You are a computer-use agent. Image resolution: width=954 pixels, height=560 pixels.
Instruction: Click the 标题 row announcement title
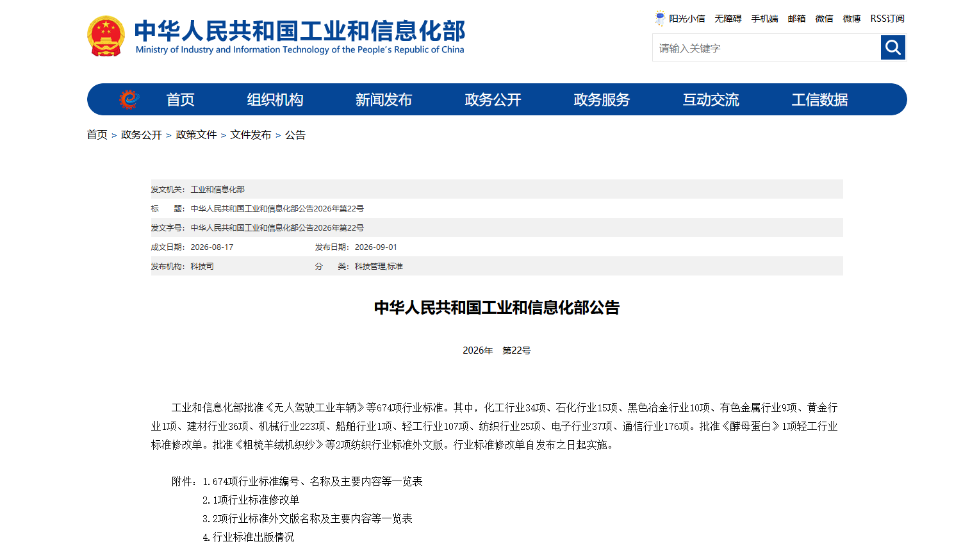(277, 208)
